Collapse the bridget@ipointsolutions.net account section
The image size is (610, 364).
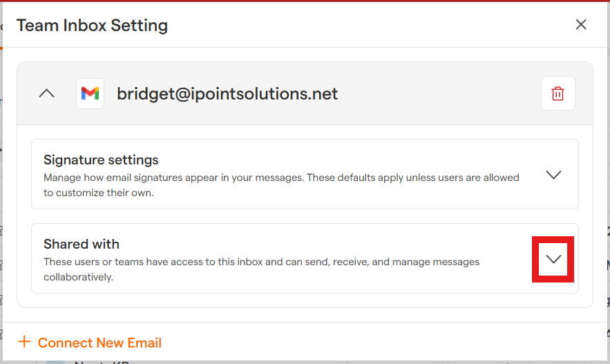46,93
